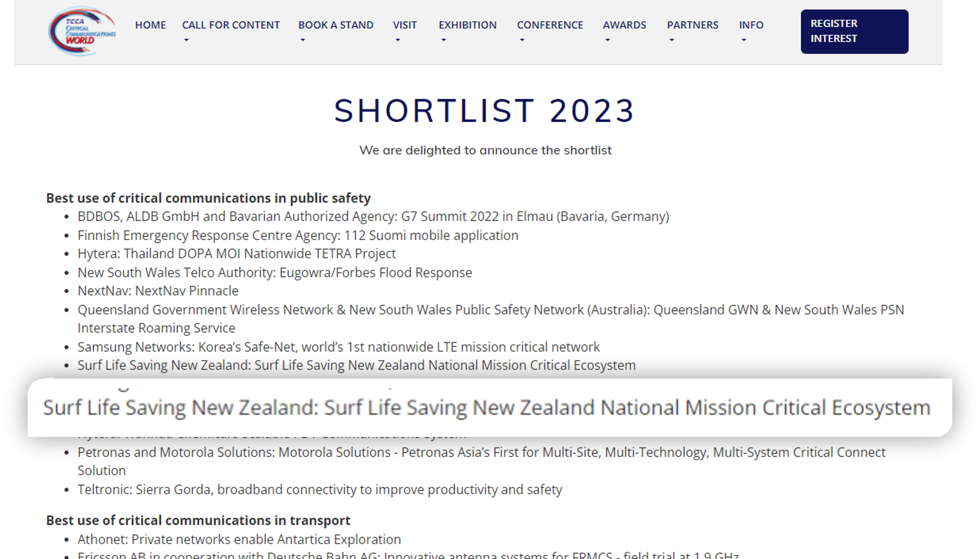
Task: Open the Home page
Action: tap(150, 25)
